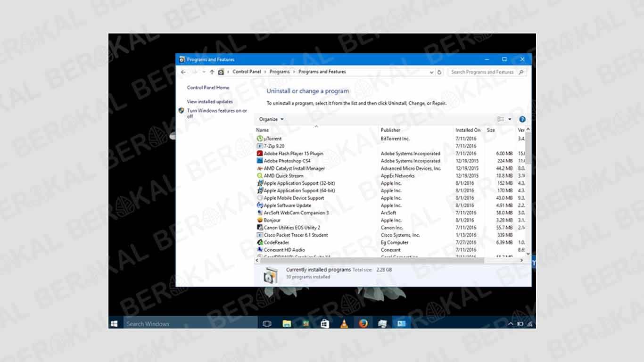Open the Organize dropdown menu

272,119
